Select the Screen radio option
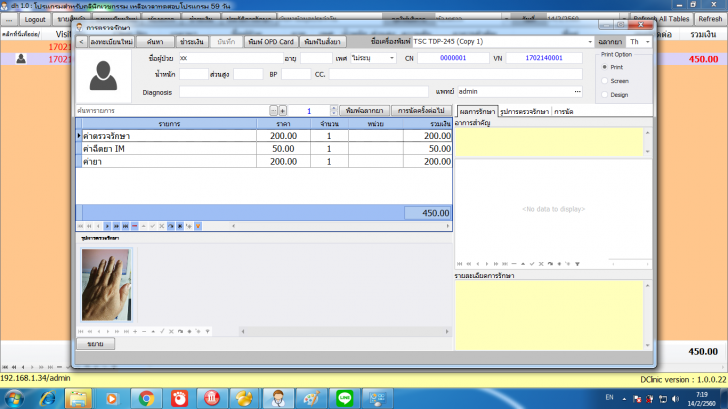The width and height of the screenshot is (728, 409). coord(604,81)
